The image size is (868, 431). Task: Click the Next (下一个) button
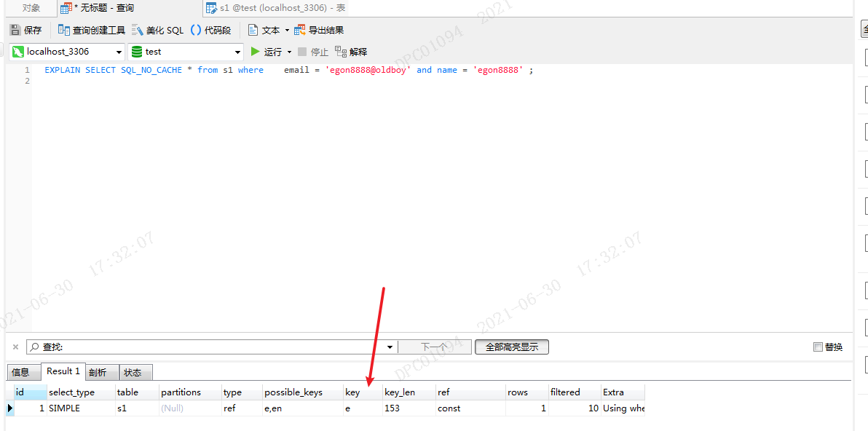(x=435, y=347)
